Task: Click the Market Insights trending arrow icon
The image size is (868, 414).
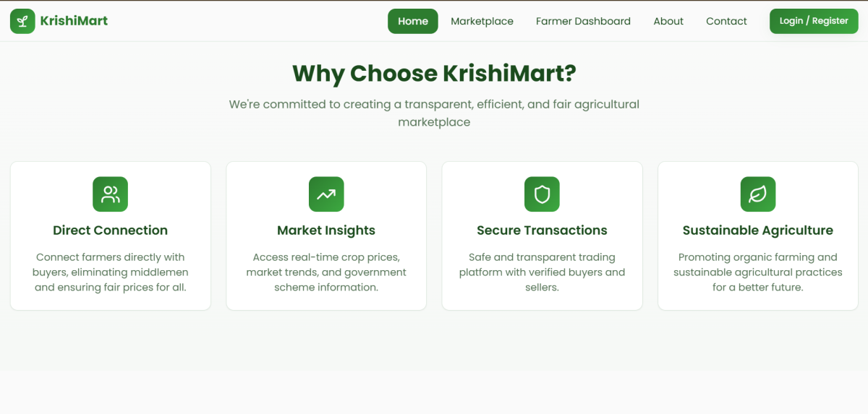Action: (x=326, y=194)
